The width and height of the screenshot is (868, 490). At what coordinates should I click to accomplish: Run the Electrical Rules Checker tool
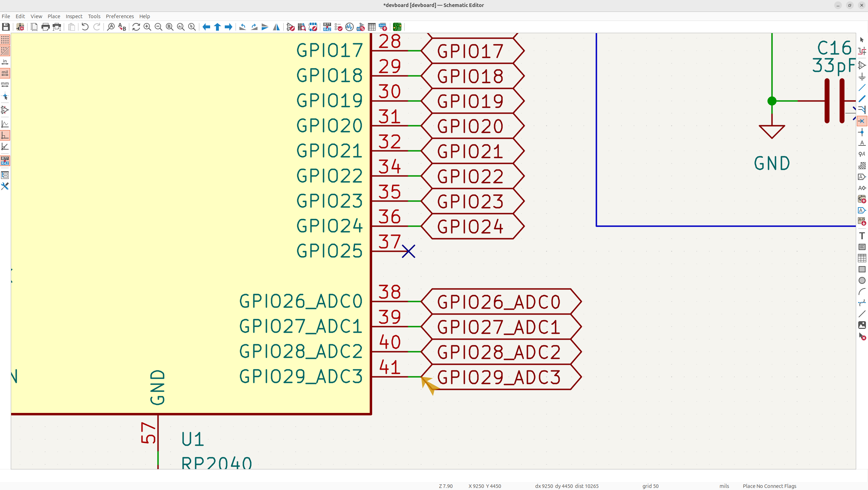[x=338, y=27]
